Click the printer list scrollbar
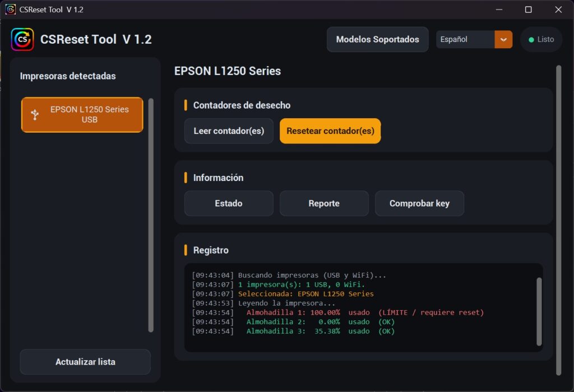The height and width of the screenshot is (392, 574). click(150, 215)
